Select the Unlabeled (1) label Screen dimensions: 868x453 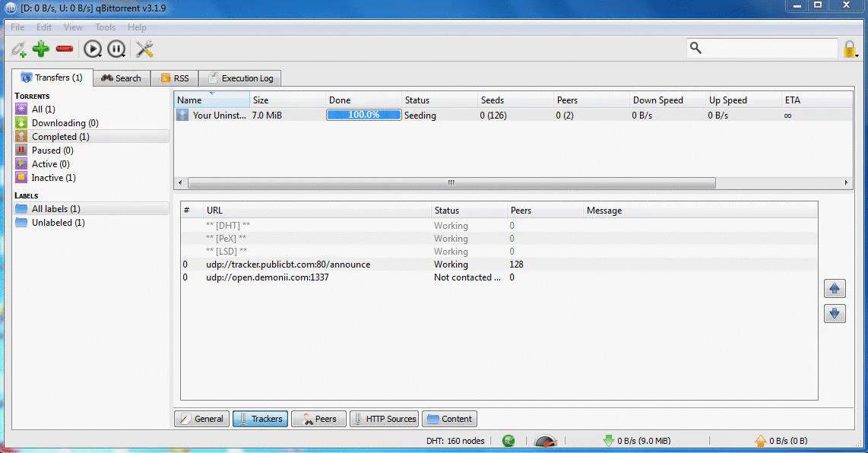point(91,223)
